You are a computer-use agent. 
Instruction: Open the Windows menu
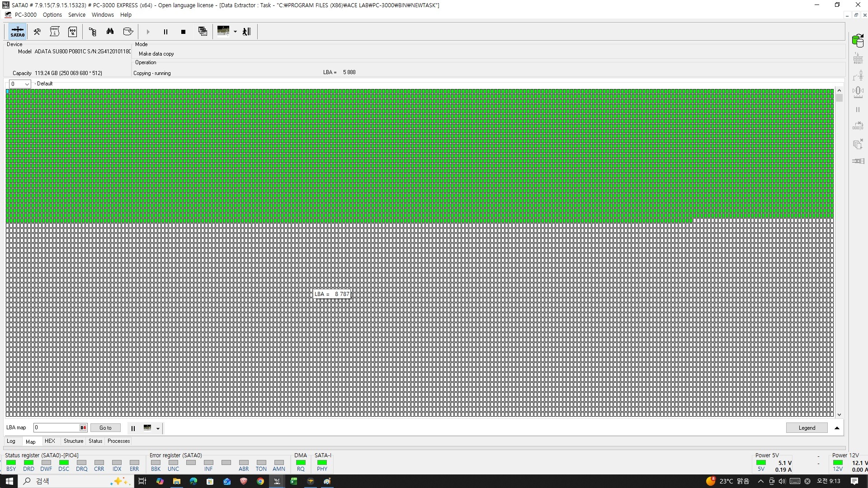tap(103, 15)
